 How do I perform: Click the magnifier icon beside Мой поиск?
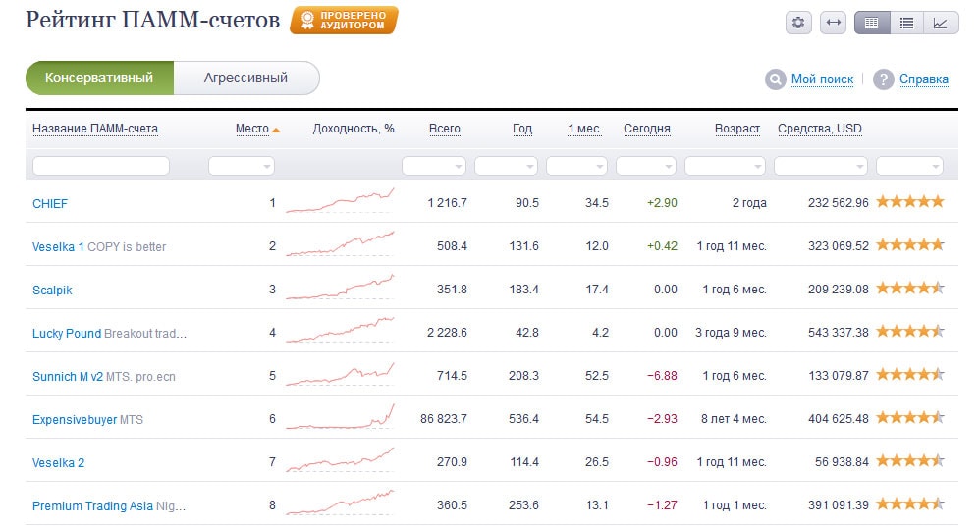[x=776, y=79]
